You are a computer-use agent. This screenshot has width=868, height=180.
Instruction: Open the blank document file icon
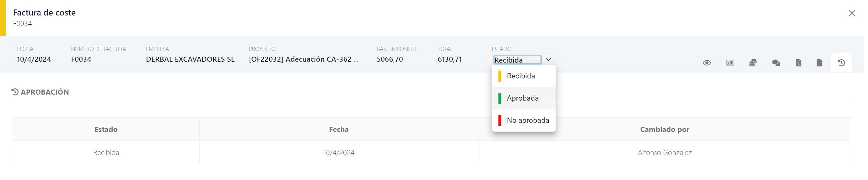819,63
